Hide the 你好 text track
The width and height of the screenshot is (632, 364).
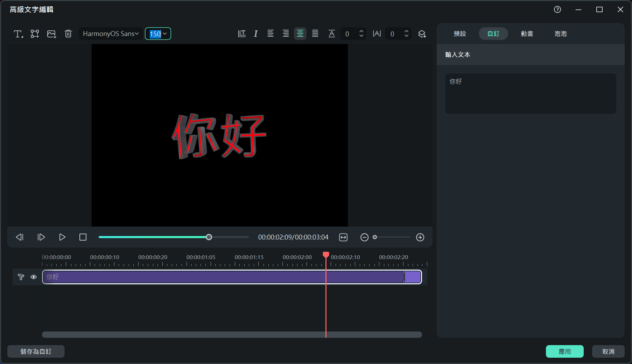pyautogui.click(x=34, y=277)
